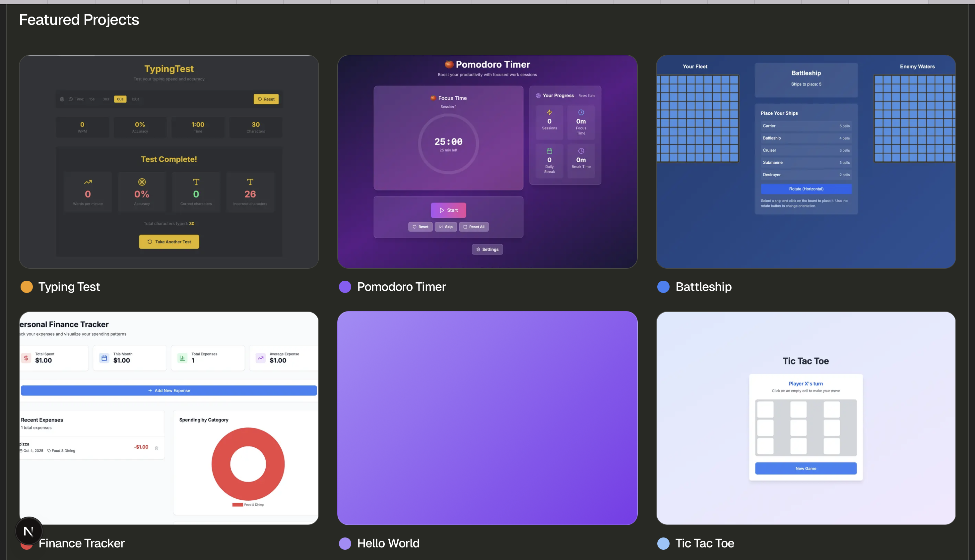Click the Take Another Test button
The height and width of the screenshot is (560, 975).
169,242
